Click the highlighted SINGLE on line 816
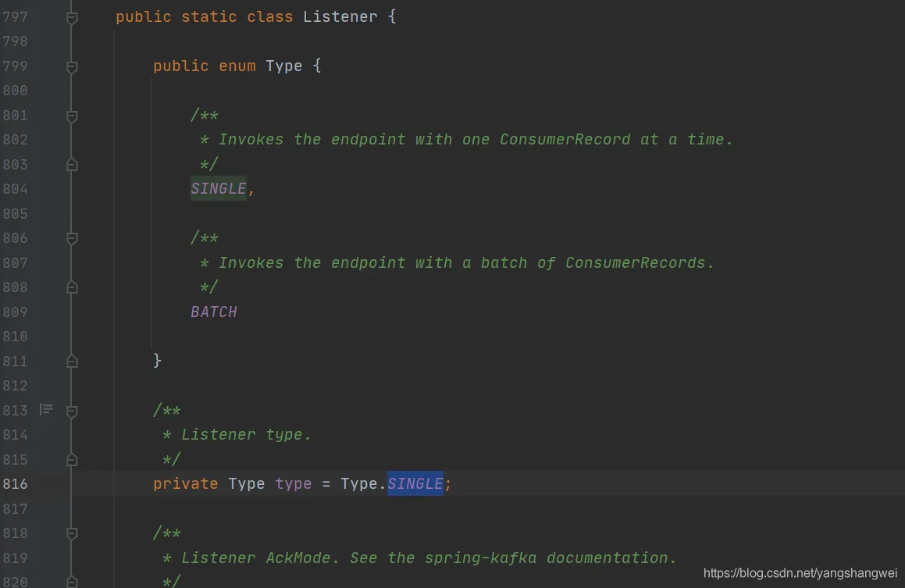The height and width of the screenshot is (588, 905). [415, 483]
